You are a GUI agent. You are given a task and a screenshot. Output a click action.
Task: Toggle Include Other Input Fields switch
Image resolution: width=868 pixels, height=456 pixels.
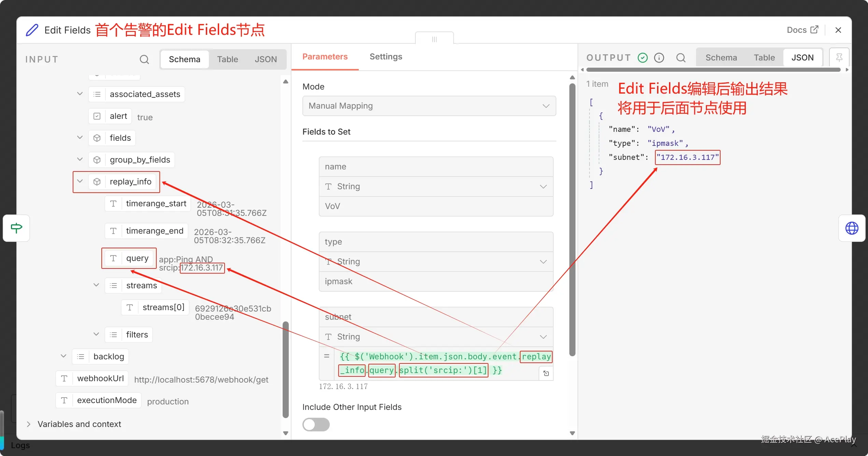[x=316, y=425]
